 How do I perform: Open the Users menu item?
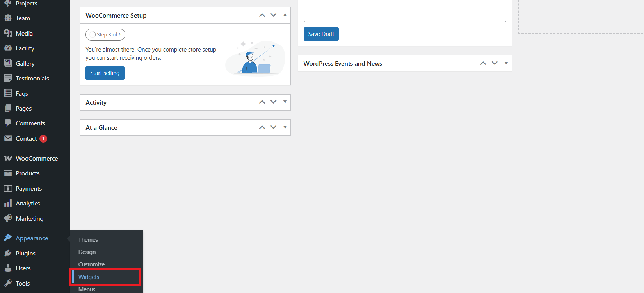coord(23,268)
